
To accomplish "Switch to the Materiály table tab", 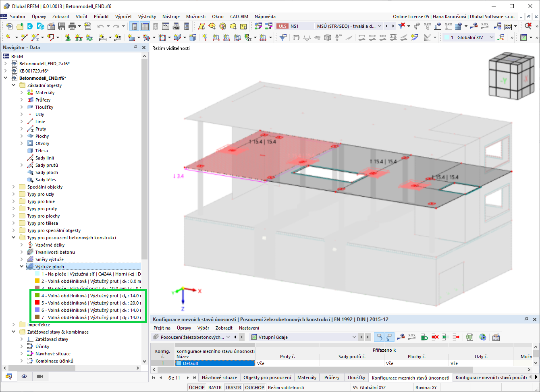I will 307,377.
